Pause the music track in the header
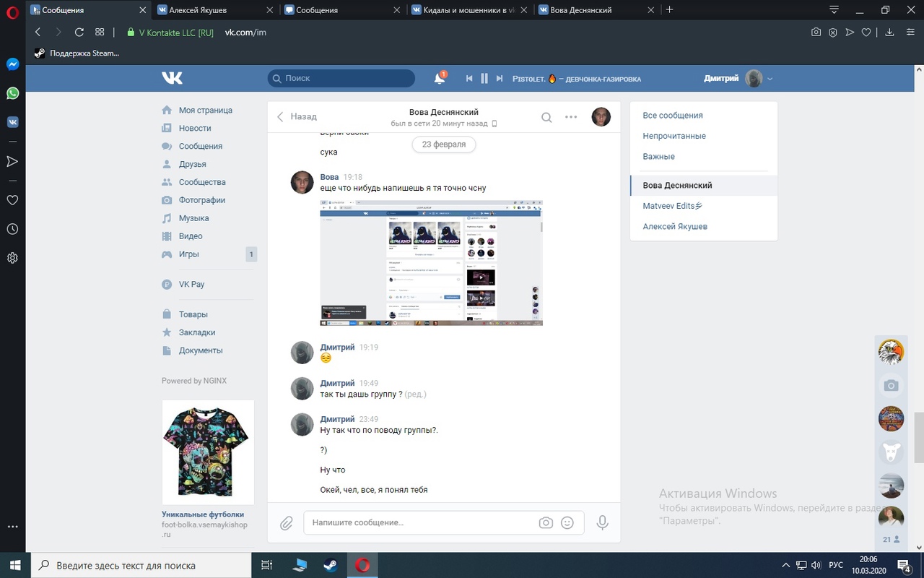Image resolution: width=924 pixels, height=578 pixels. click(484, 79)
